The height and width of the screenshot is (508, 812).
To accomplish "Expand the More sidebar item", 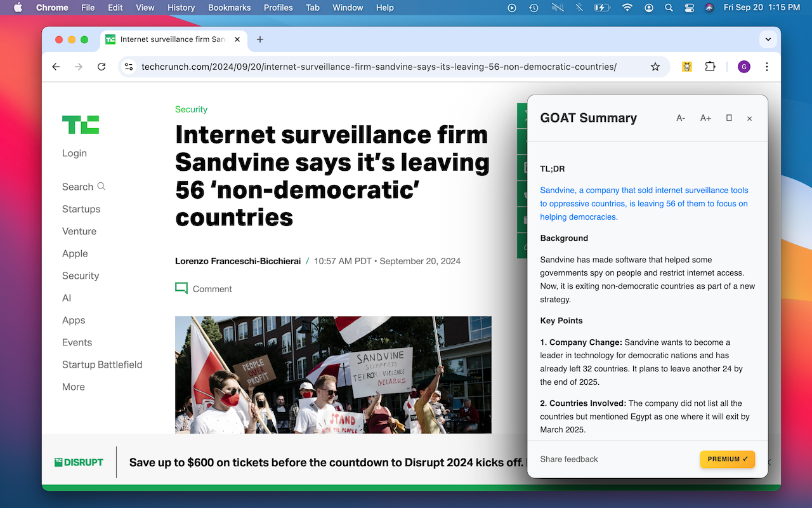I will [74, 387].
